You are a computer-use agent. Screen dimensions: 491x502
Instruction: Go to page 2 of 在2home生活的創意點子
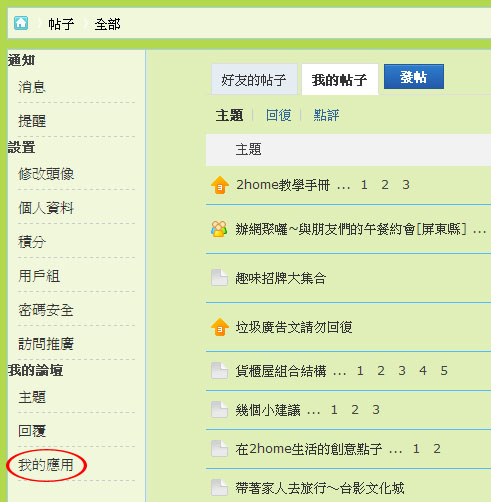(x=437, y=449)
